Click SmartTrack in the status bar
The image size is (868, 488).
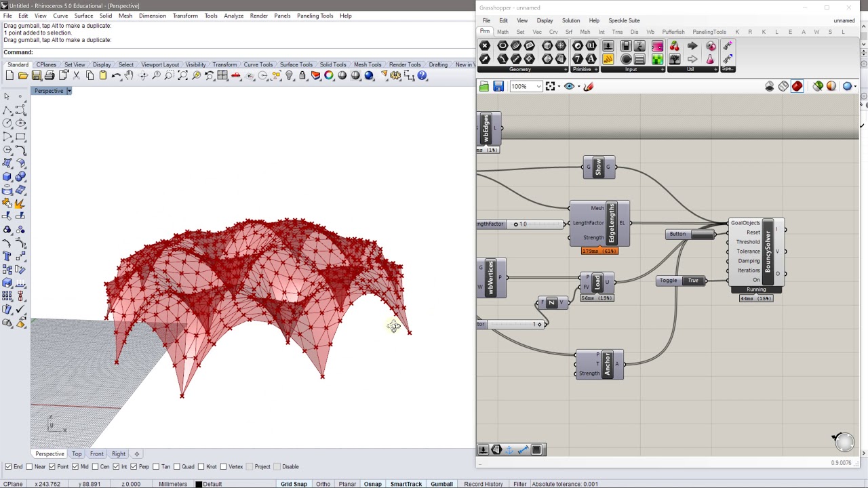click(x=406, y=484)
